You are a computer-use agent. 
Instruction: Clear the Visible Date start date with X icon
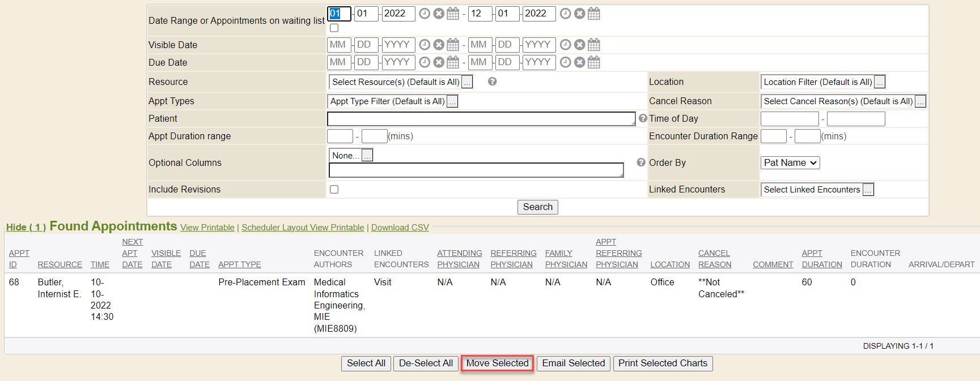click(439, 45)
